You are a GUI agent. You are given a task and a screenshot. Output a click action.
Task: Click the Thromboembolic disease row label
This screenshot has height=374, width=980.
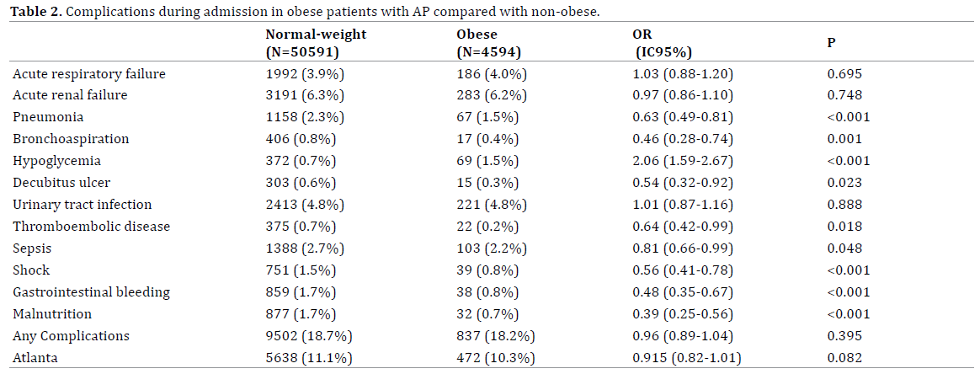(91, 227)
